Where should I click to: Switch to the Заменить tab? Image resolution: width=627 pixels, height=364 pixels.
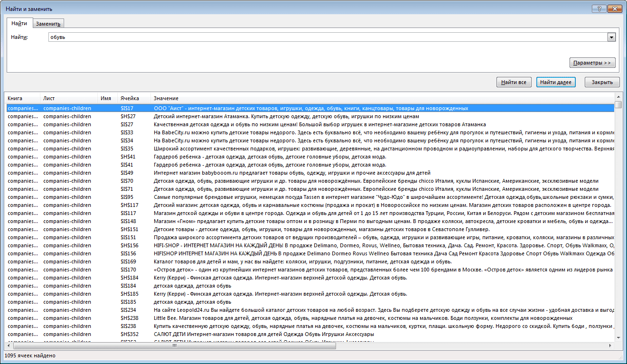tap(48, 24)
